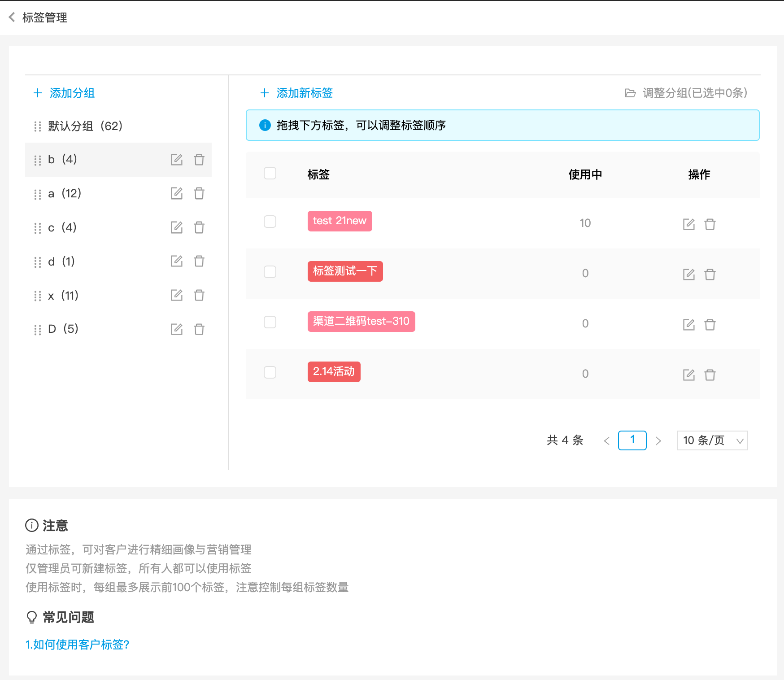
Task: Select group D (5)
Action: [118, 329]
